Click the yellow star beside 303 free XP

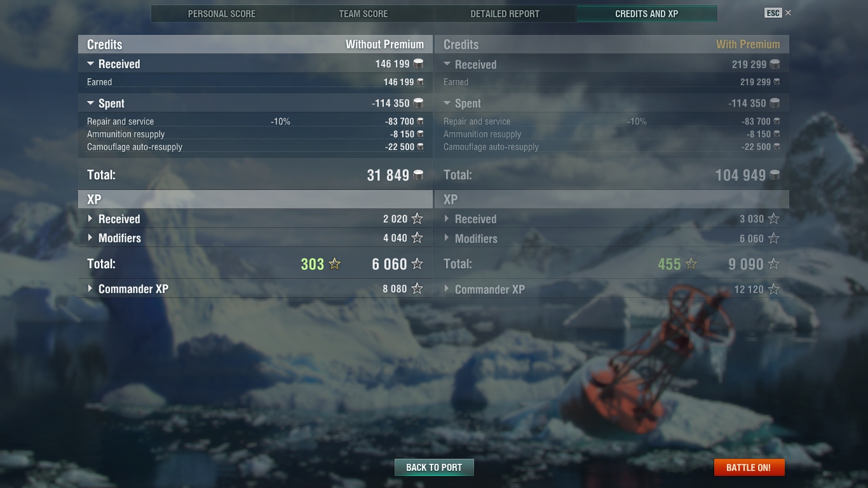point(334,264)
